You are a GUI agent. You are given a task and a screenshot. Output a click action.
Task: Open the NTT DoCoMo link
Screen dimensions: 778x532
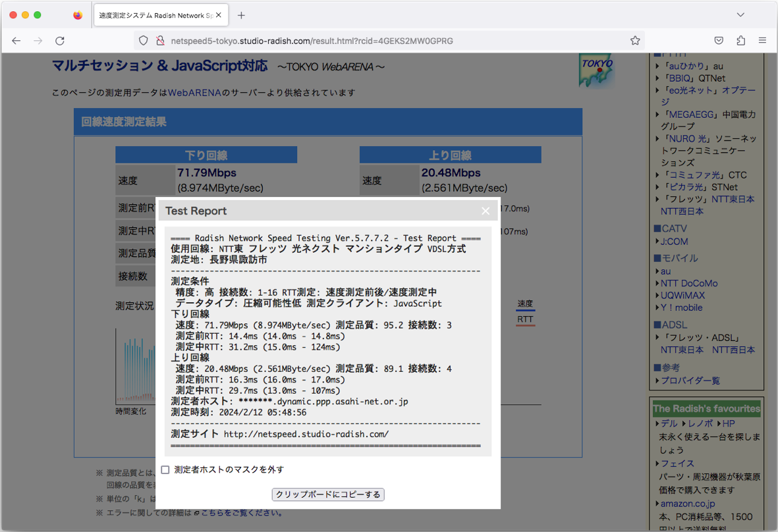[x=689, y=284]
